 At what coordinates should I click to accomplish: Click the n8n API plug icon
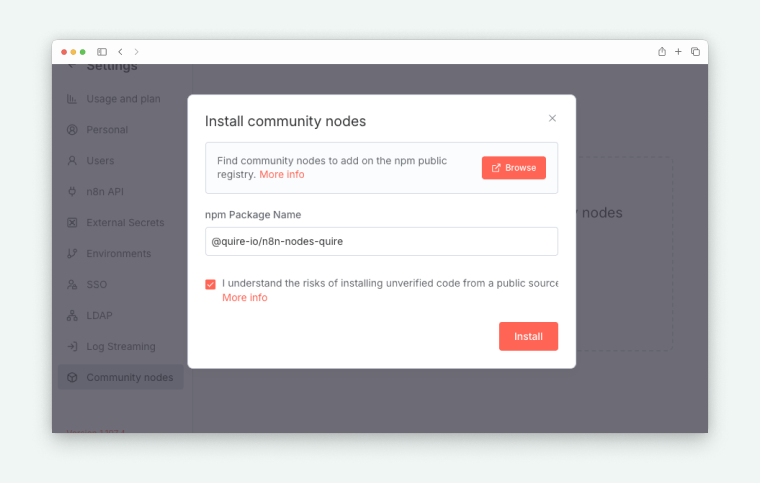(x=72, y=192)
